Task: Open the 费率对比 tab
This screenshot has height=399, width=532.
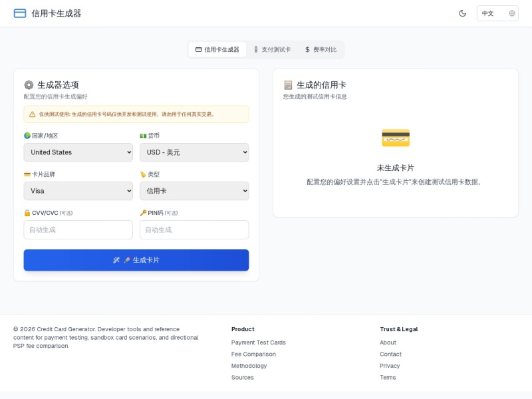Action: (321, 49)
